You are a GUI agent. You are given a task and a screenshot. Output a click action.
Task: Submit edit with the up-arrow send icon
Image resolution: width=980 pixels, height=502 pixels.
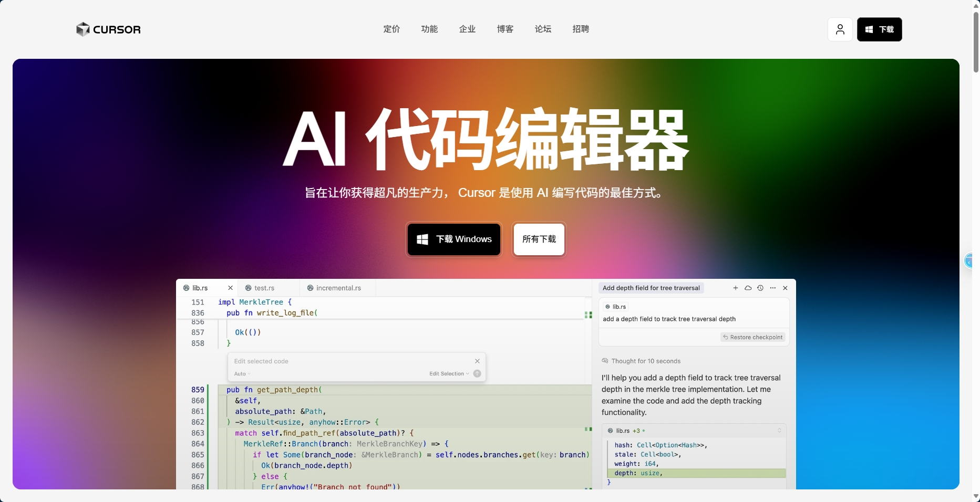click(x=477, y=374)
